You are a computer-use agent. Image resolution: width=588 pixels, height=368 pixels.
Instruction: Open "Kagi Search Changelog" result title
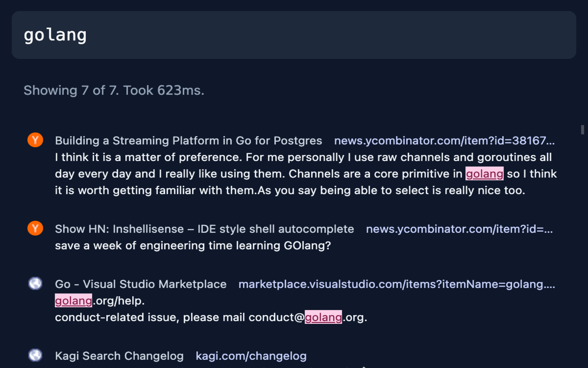pyautogui.click(x=119, y=356)
